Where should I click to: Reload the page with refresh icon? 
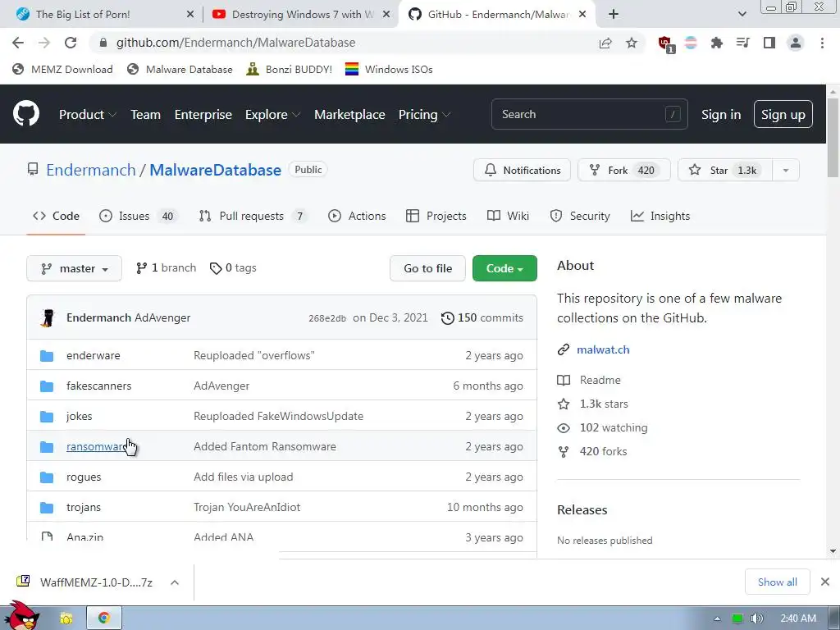pyautogui.click(x=71, y=43)
